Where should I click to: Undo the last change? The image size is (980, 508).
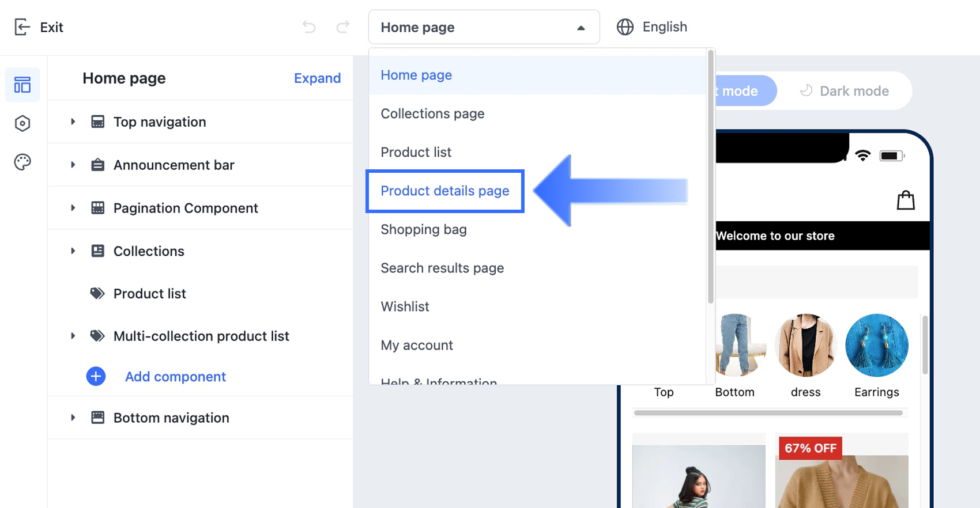pos(309,27)
